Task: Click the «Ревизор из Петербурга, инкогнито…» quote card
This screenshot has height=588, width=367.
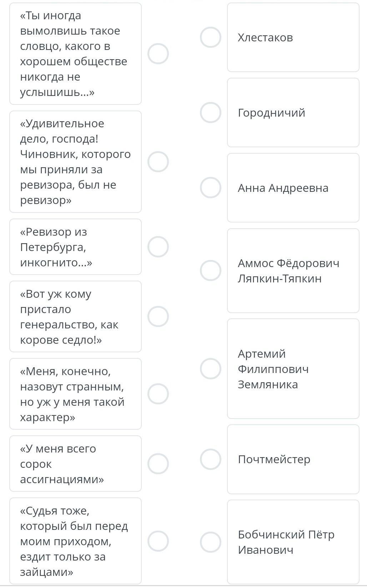Action: coord(75,247)
